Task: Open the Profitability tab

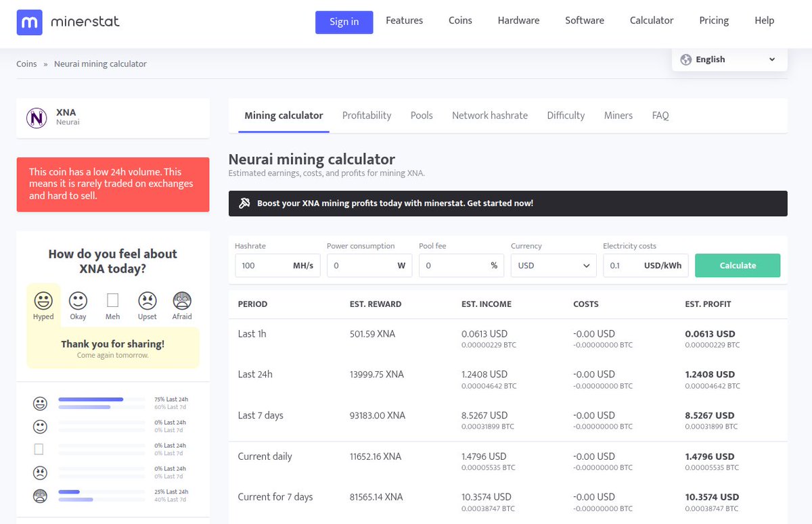Action: [367, 116]
